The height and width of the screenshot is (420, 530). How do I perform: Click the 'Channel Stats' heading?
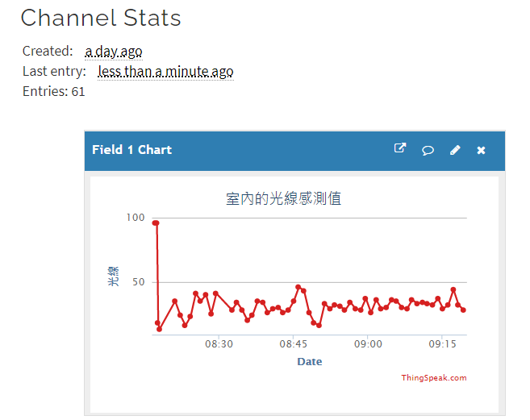[101, 18]
